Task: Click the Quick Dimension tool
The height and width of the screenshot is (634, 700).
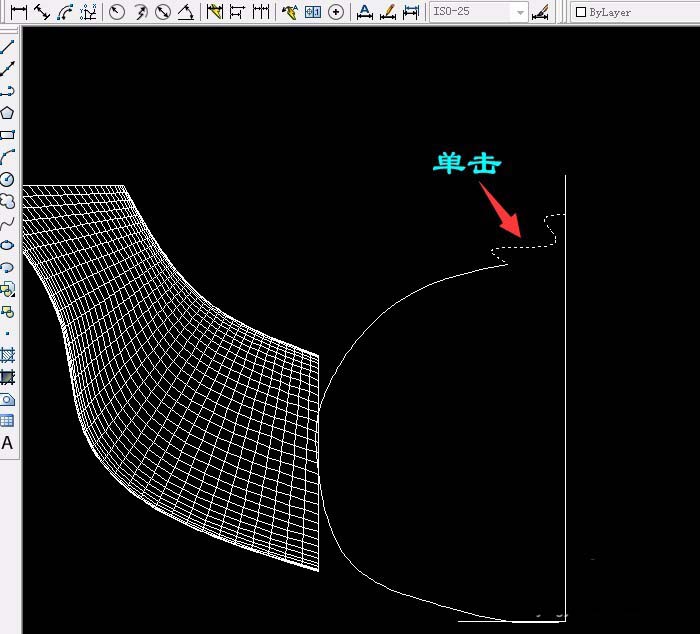Action: pyautogui.click(x=215, y=12)
